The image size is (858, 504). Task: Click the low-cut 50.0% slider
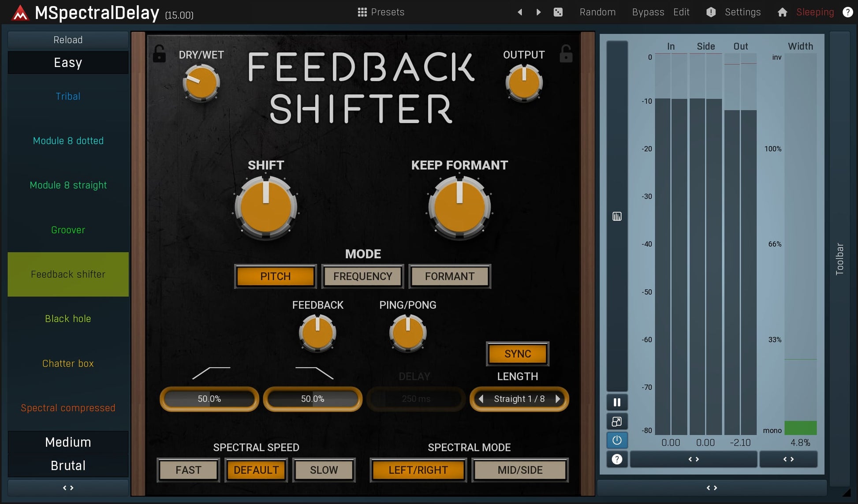tap(209, 399)
